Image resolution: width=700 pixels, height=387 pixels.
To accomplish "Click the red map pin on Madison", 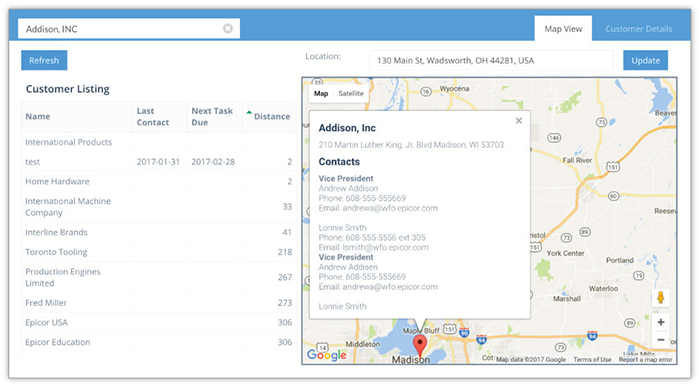I will [420, 346].
